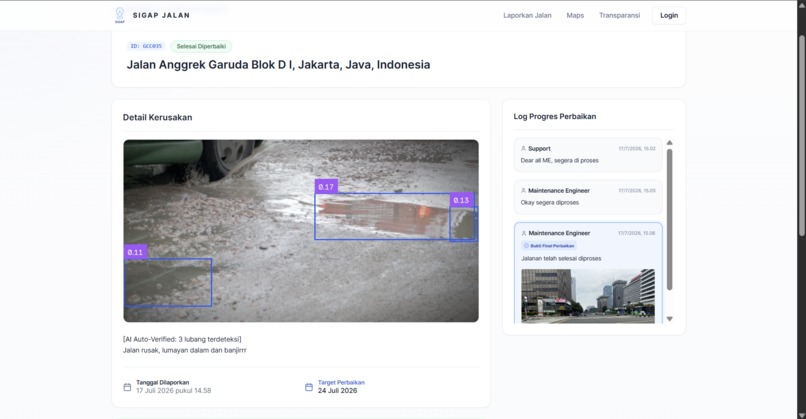Click the Bukti Final Perbaikan badge
The height and width of the screenshot is (419, 806).
tap(548, 246)
